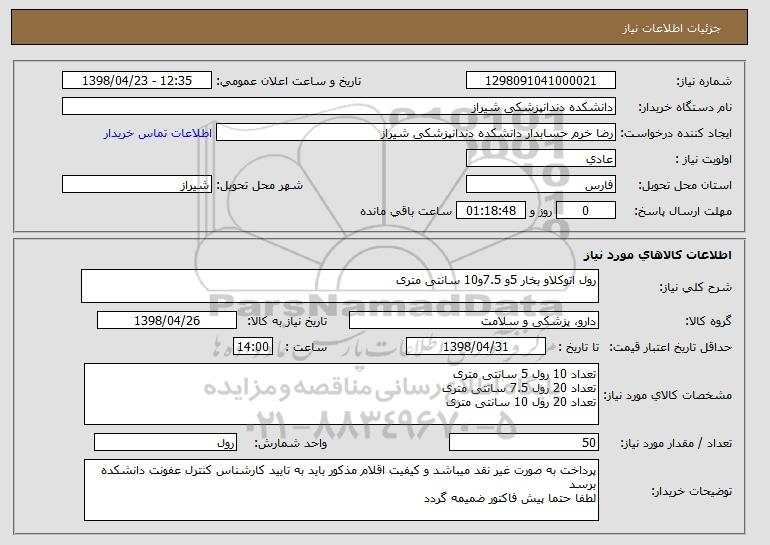The width and height of the screenshot is (770, 545).
Task: Select the label تاریخ نیاز به کالا
Action: tap(287, 321)
